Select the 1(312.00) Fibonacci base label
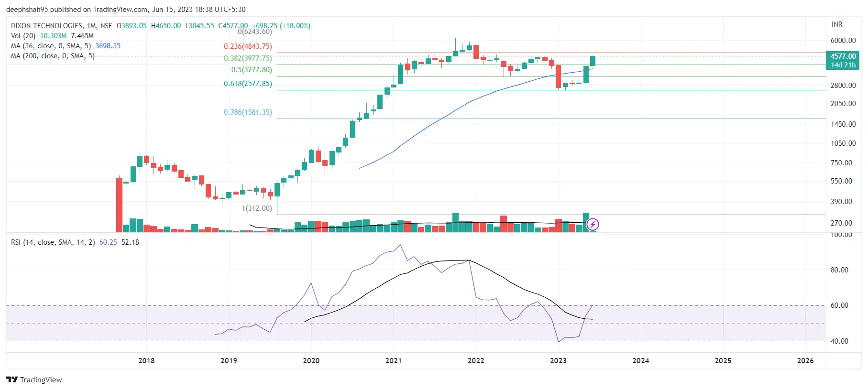The width and height of the screenshot is (868, 390). [257, 208]
